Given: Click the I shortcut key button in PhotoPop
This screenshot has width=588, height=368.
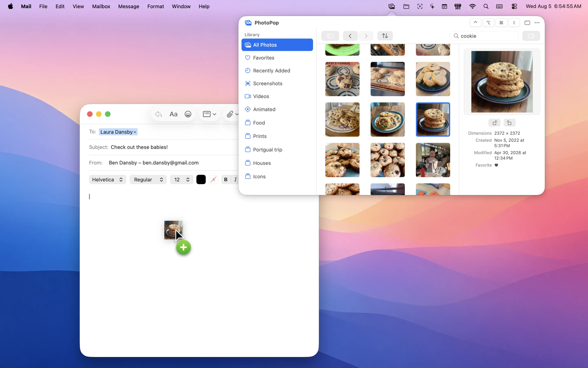Looking at the screenshot, I should (514, 23).
